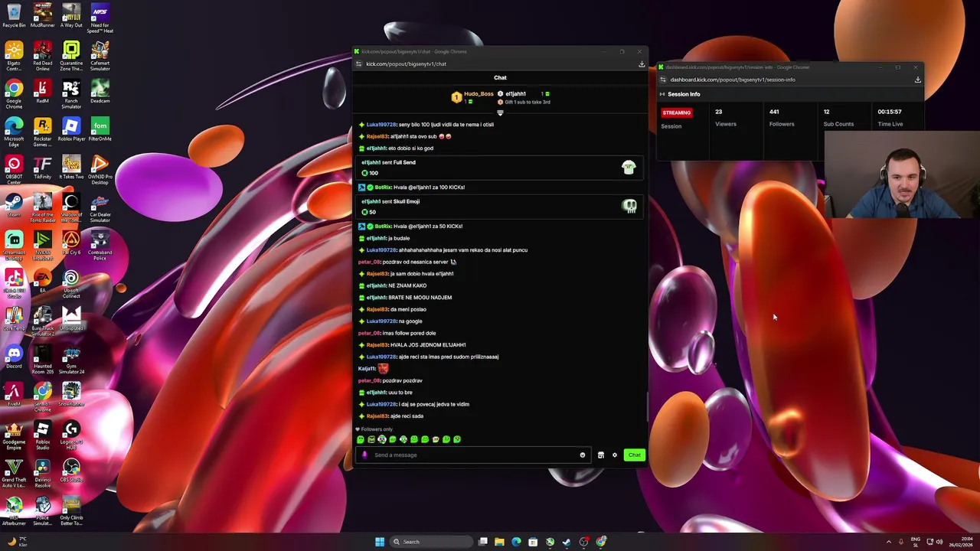Open File Explorer from taskbar
Screen dimensions: 980x551
click(x=499, y=542)
